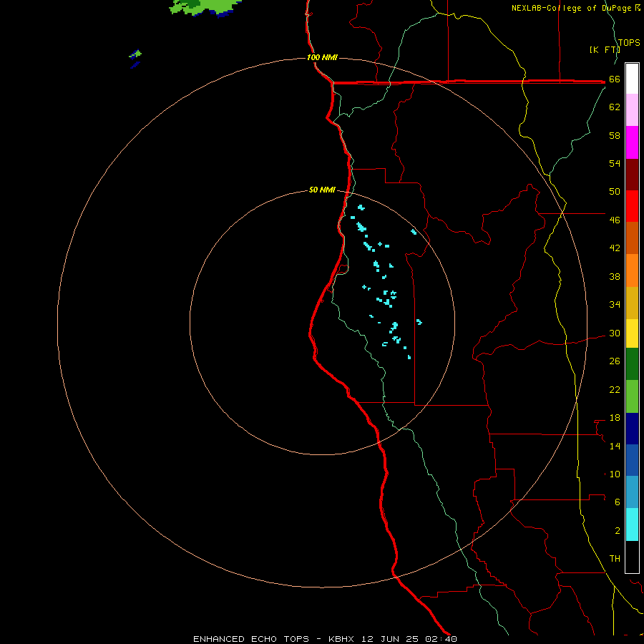Click the 42 value on the scale

(615, 248)
